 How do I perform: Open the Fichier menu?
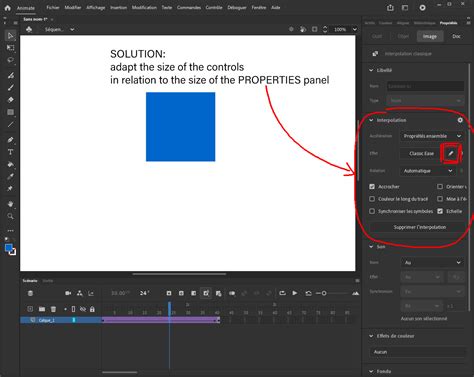(x=53, y=7)
